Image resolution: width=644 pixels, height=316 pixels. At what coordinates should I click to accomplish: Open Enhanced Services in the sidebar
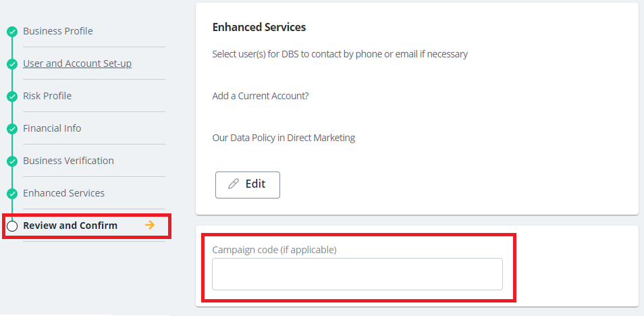63,193
